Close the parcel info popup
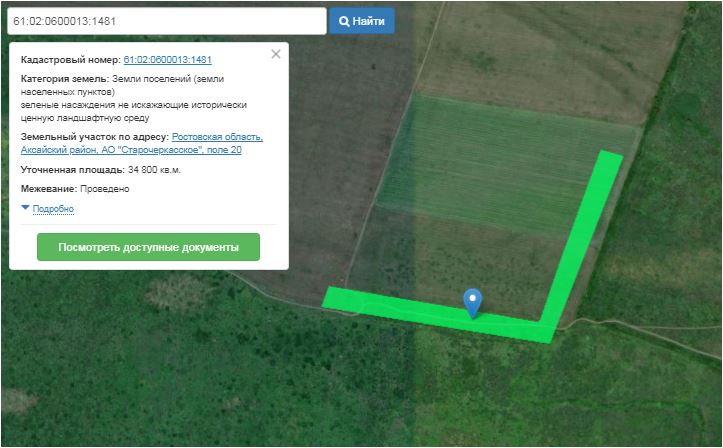This screenshot has width=723, height=448. click(x=276, y=54)
